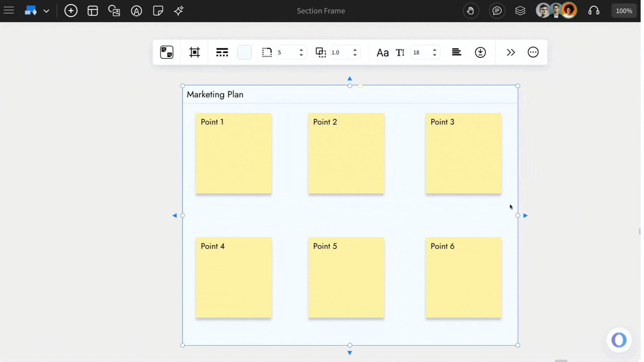Activate the hand pan tool
This screenshot has width=644, height=362.
(471, 10)
